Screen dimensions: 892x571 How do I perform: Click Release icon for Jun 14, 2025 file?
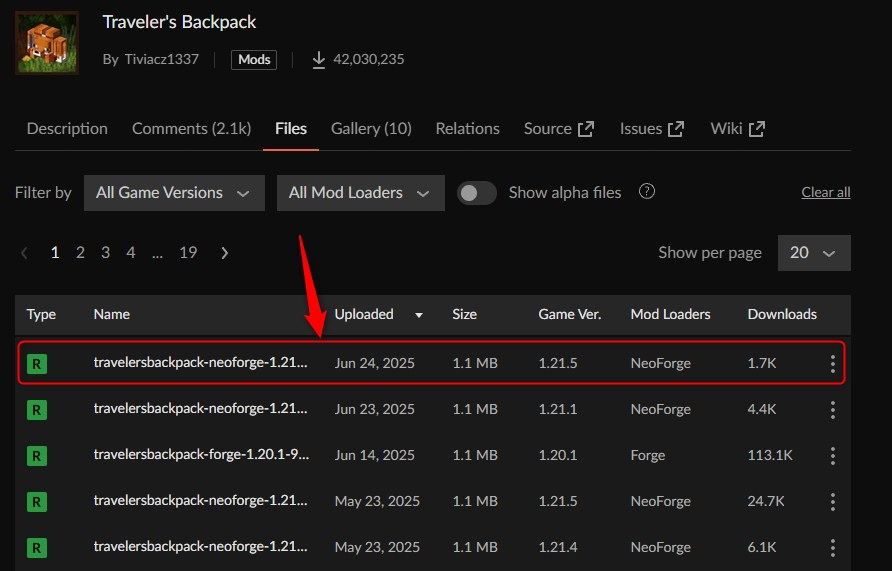pos(37,456)
